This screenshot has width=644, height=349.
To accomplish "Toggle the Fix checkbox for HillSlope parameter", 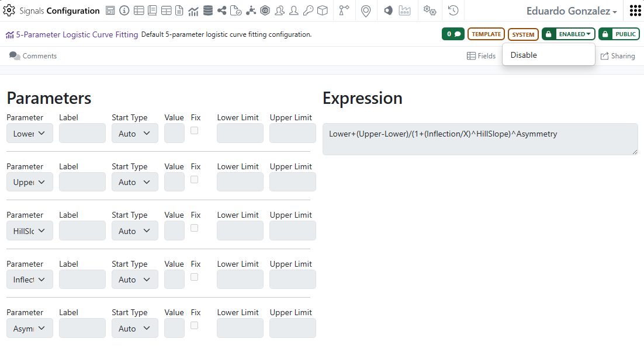I will pyautogui.click(x=195, y=228).
